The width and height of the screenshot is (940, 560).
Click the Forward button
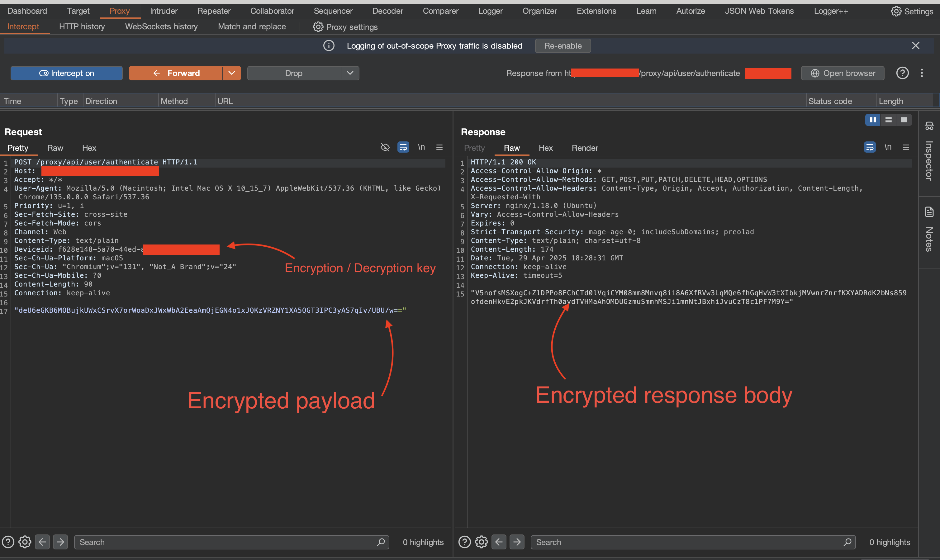pos(176,73)
